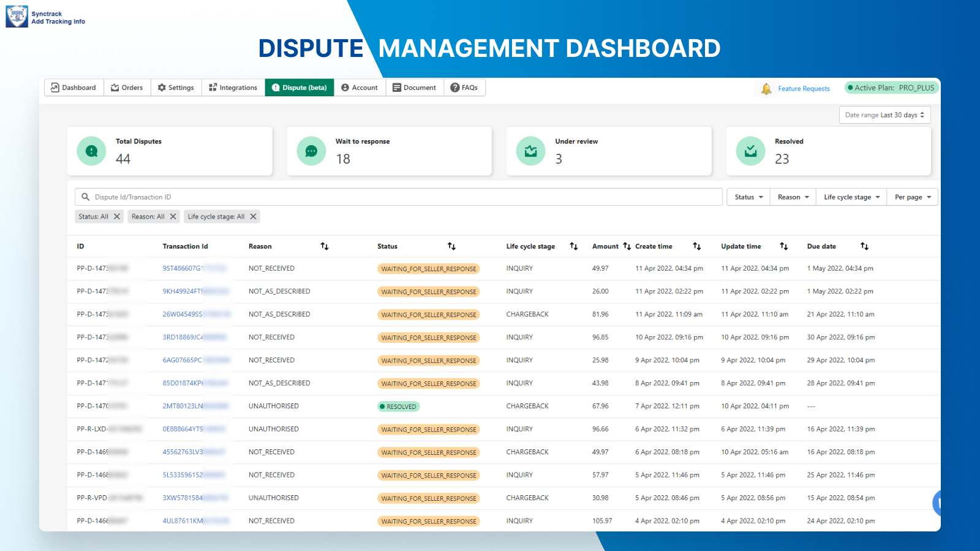This screenshot has height=551, width=980.
Task: Open the FAQs tab
Action: (465, 88)
